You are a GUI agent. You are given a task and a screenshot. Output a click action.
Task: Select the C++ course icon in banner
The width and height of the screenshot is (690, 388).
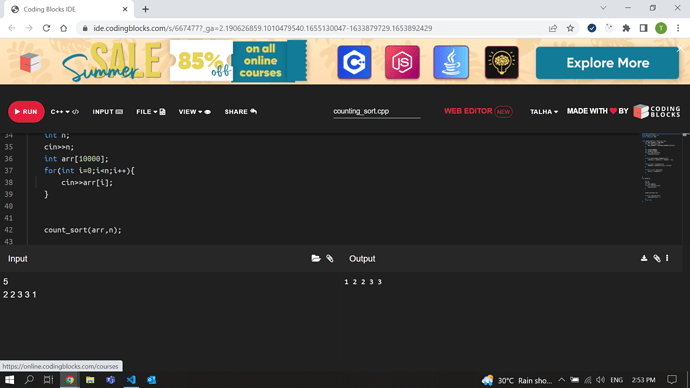coord(354,62)
